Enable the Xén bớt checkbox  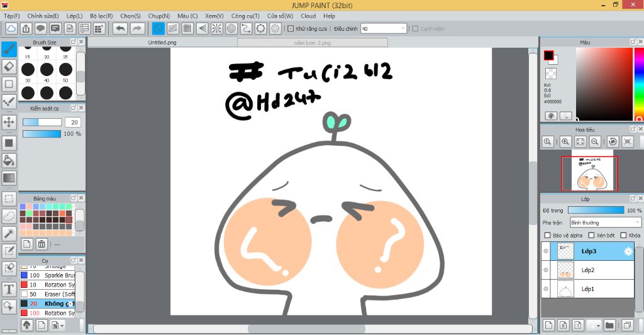pyautogui.click(x=591, y=235)
